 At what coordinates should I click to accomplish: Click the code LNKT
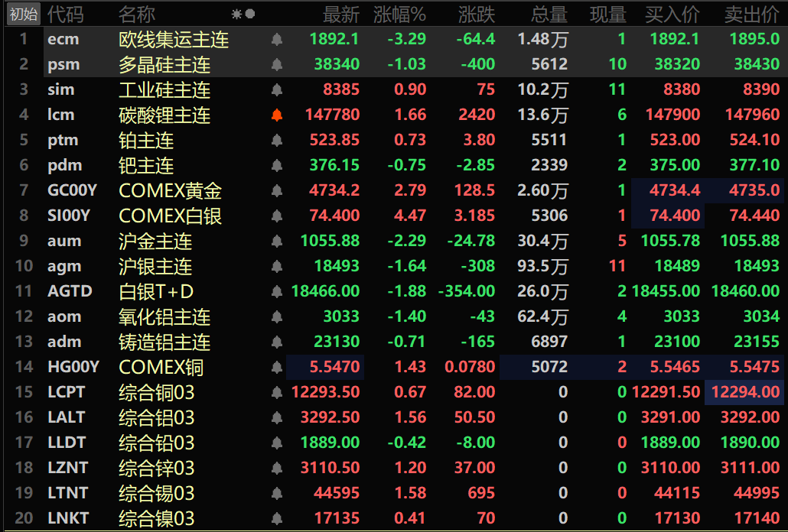(68, 518)
